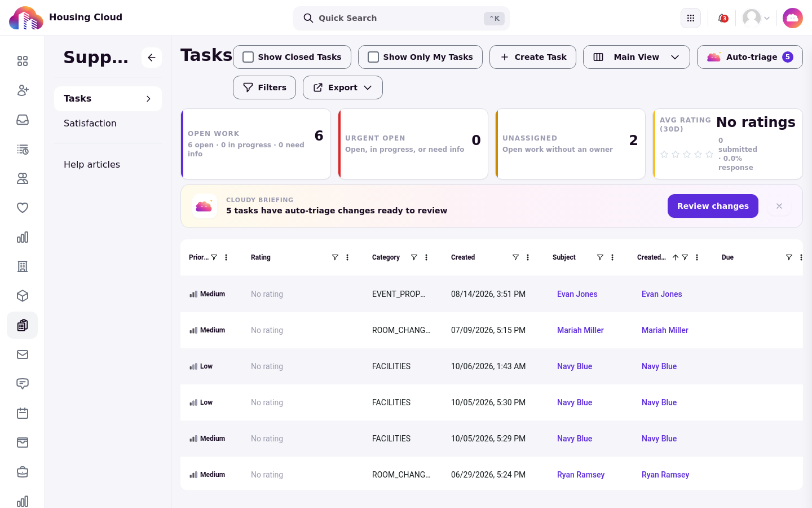Open Mariah Miller subject link

click(580, 330)
